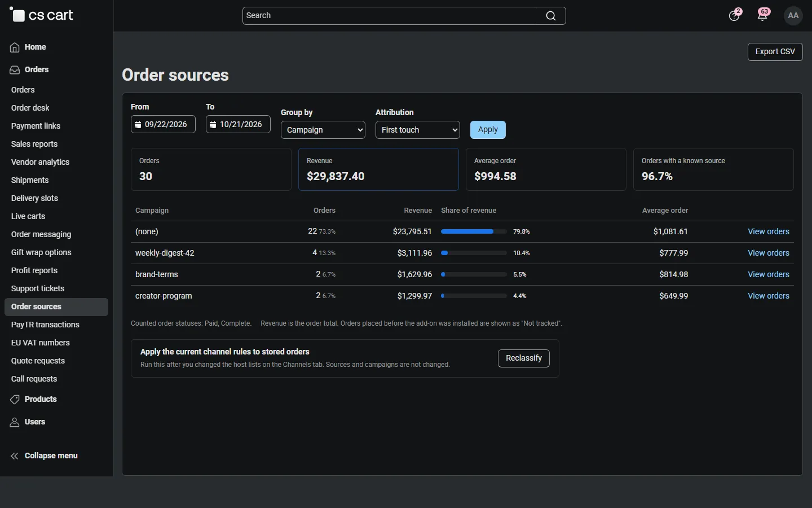Viewport: 812px width, 508px height.
Task: Go to Support tickets
Action: (38, 288)
